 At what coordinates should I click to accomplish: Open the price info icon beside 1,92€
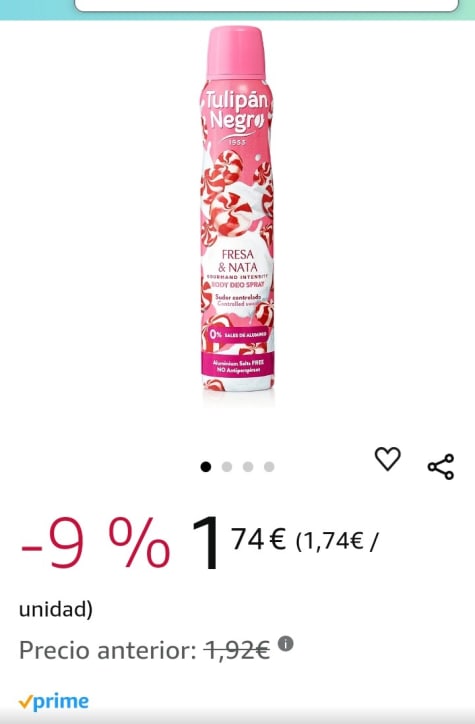tap(286, 643)
